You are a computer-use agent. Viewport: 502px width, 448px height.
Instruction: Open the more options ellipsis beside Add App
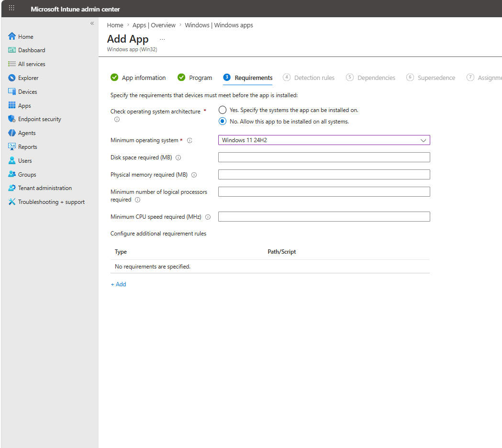coord(162,39)
